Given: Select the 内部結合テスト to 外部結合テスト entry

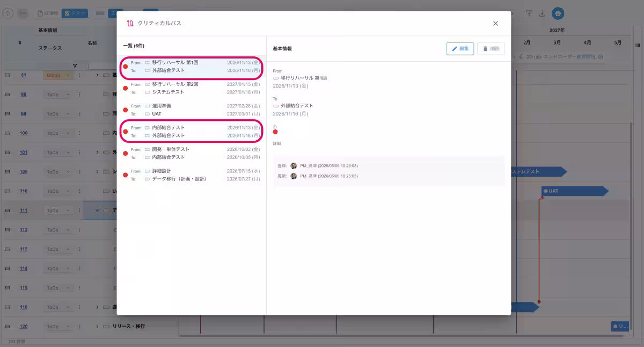Looking at the screenshot, I should (x=191, y=132).
